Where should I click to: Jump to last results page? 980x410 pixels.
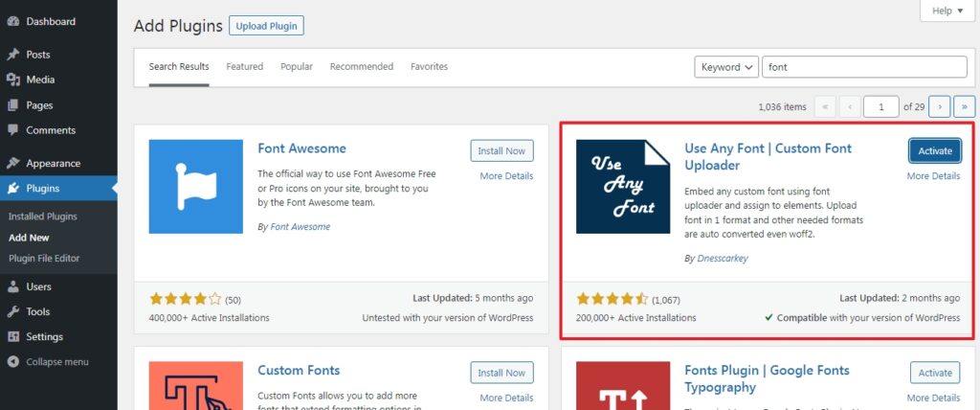[x=965, y=106]
